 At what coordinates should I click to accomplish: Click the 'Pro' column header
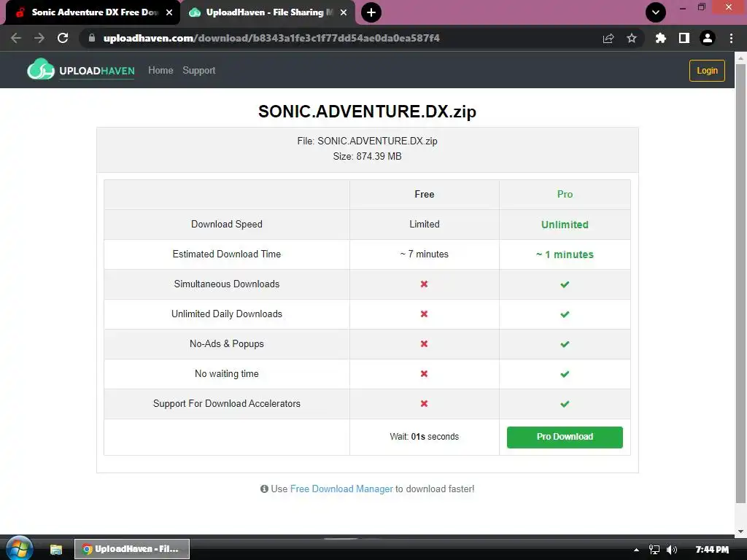(565, 194)
